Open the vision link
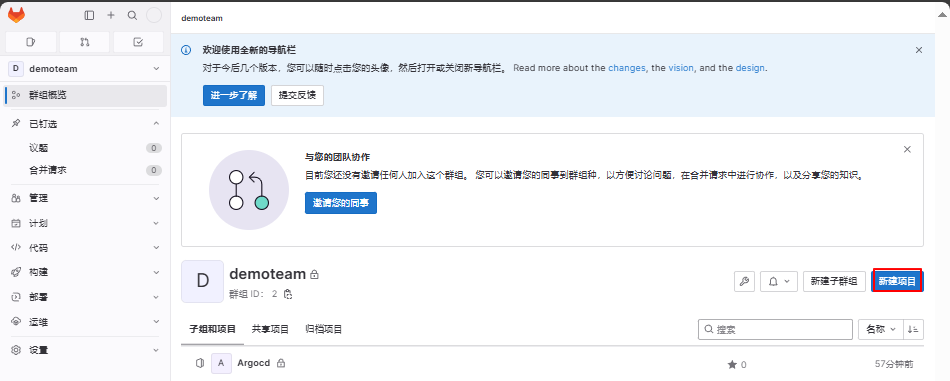The image size is (950, 381). [x=681, y=68]
